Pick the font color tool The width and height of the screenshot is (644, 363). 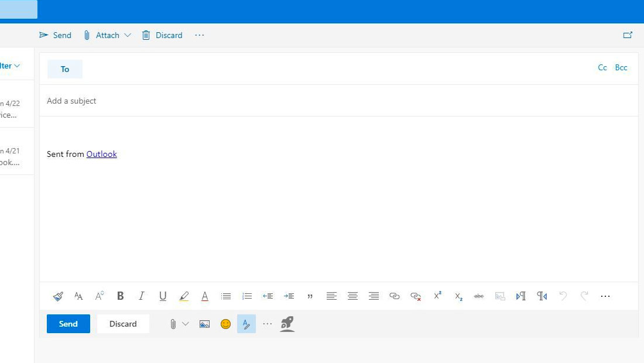(204, 296)
